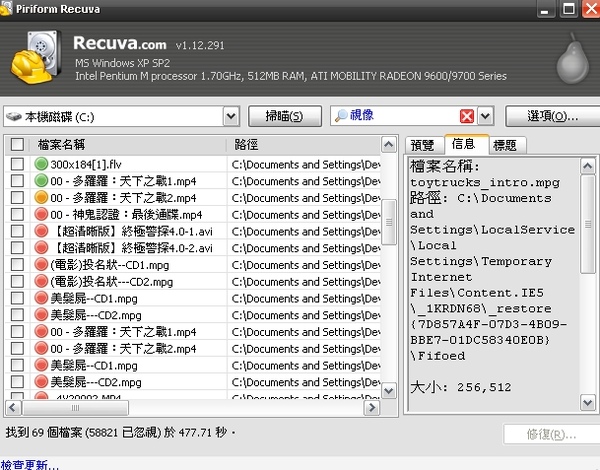
Task: Open the 本機磁碟 (C:) drive dropdown
Action: click(x=231, y=116)
